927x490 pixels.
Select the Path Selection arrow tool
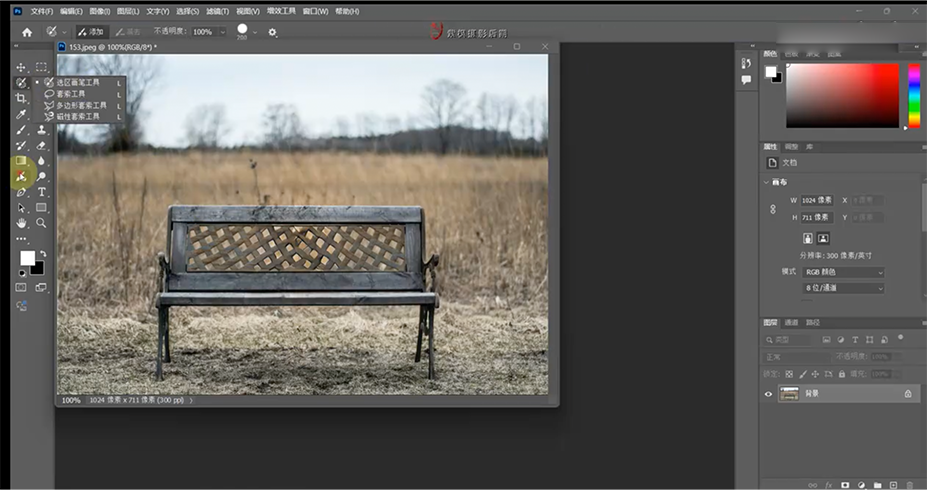(x=21, y=207)
